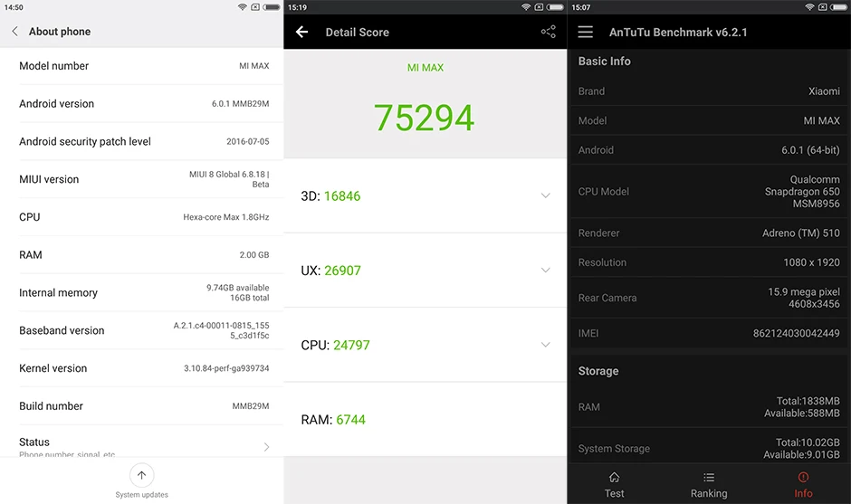
Task: Tap the green MI MAX device name
Action: (x=425, y=68)
